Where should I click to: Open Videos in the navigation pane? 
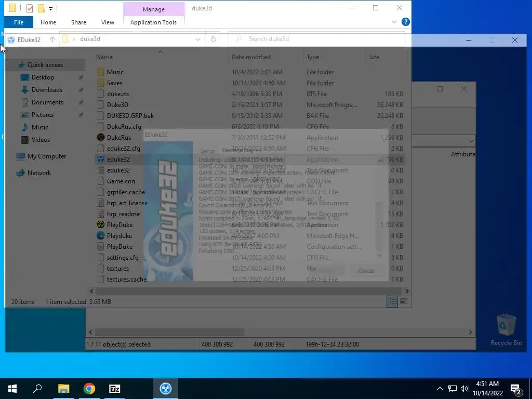[x=41, y=140]
